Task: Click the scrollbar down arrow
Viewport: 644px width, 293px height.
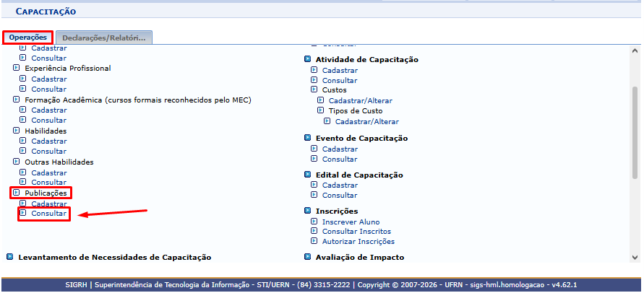Action: [635, 258]
